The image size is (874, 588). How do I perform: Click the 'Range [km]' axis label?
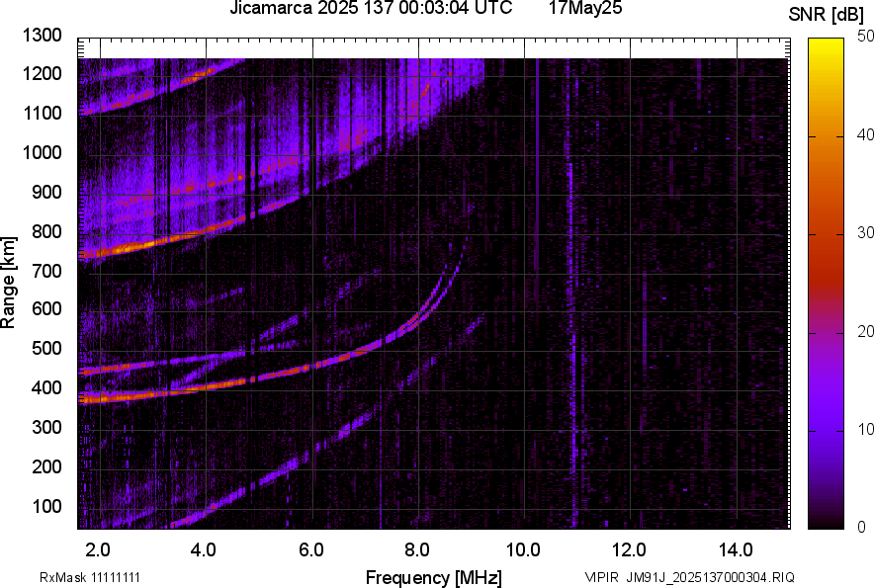[8, 282]
